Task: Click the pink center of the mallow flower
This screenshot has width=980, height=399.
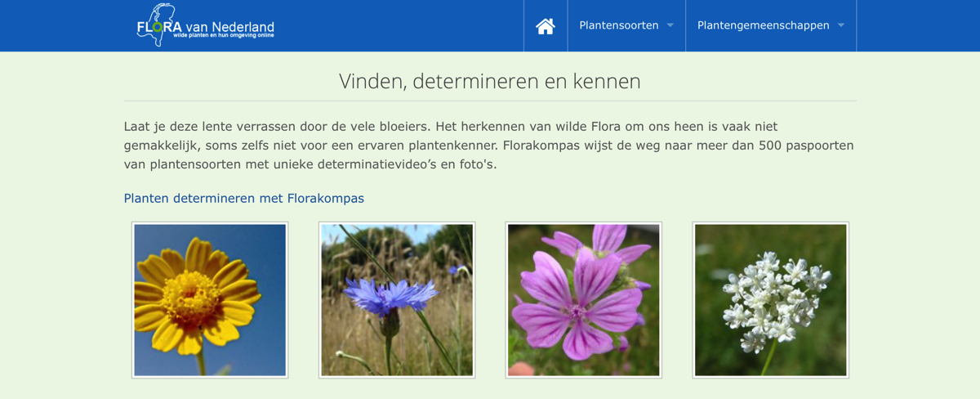Action: (x=577, y=311)
